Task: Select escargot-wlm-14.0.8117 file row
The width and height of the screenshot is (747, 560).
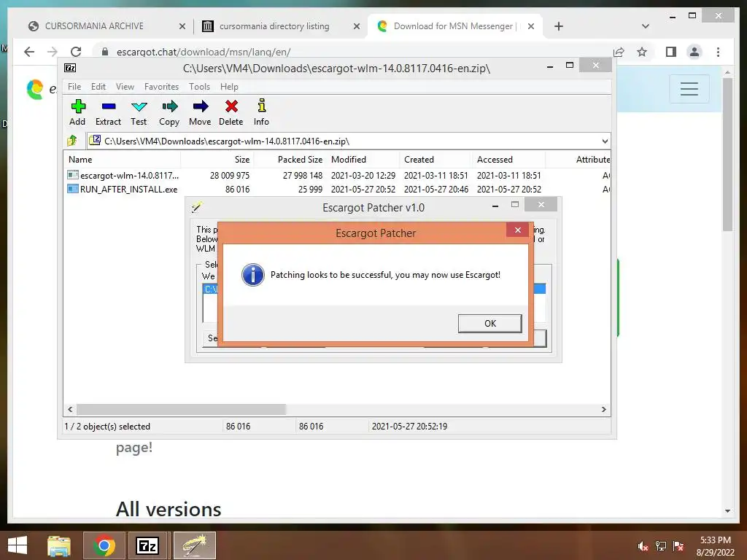Action: point(337,175)
